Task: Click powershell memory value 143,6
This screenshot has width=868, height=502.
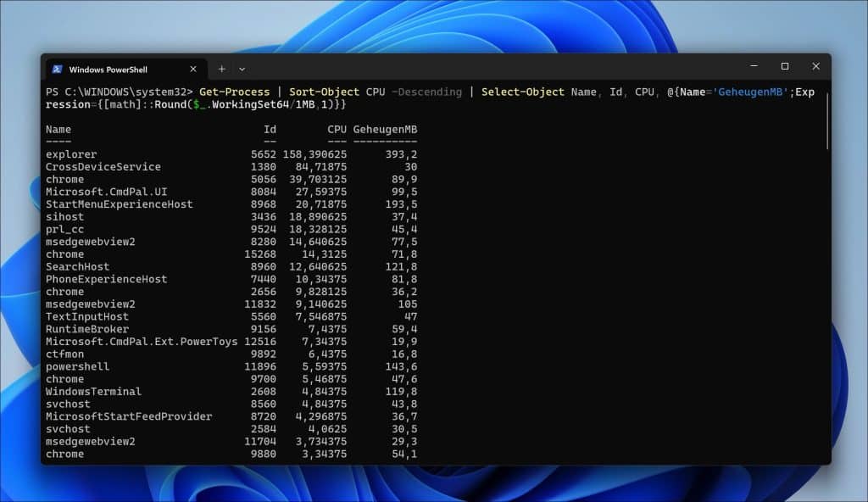Action: (401, 366)
